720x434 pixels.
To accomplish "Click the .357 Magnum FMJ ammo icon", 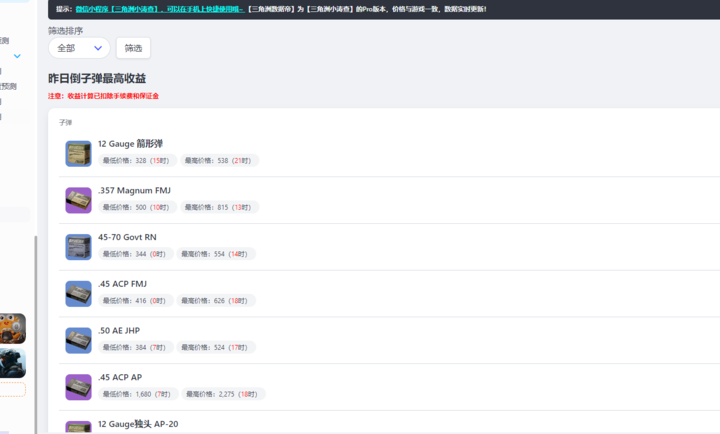I will click(78, 200).
